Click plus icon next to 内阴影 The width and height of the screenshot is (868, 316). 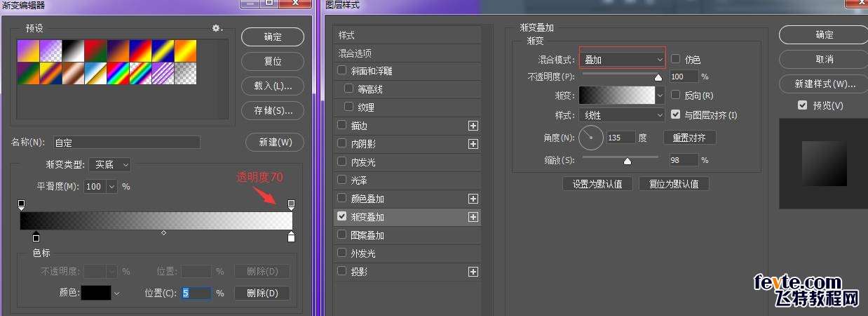pyautogui.click(x=473, y=144)
